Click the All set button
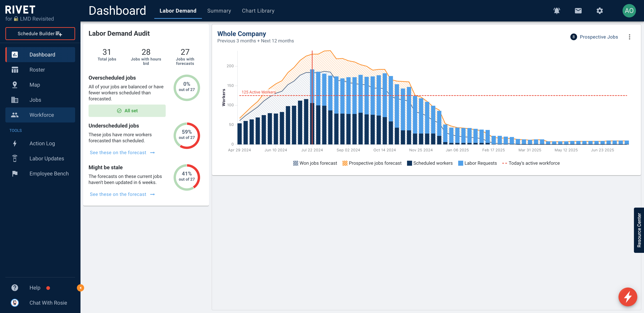This screenshot has width=644, height=313. (127, 111)
